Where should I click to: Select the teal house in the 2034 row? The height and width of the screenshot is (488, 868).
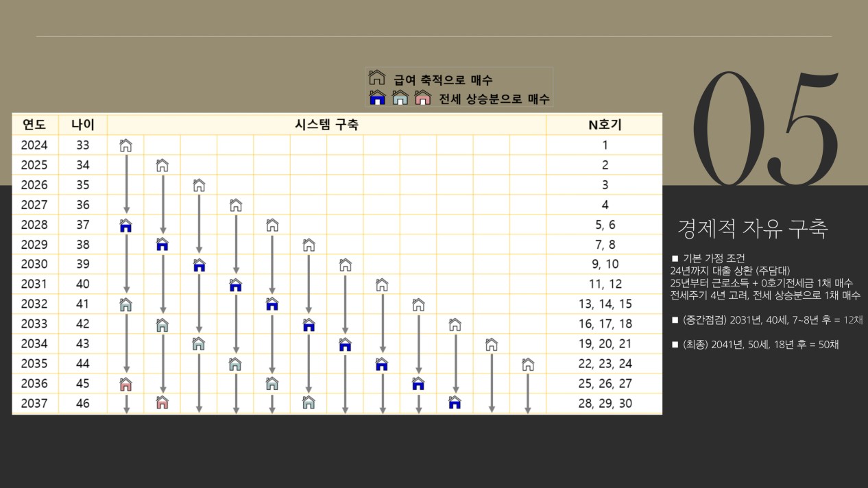pyautogui.click(x=199, y=343)
